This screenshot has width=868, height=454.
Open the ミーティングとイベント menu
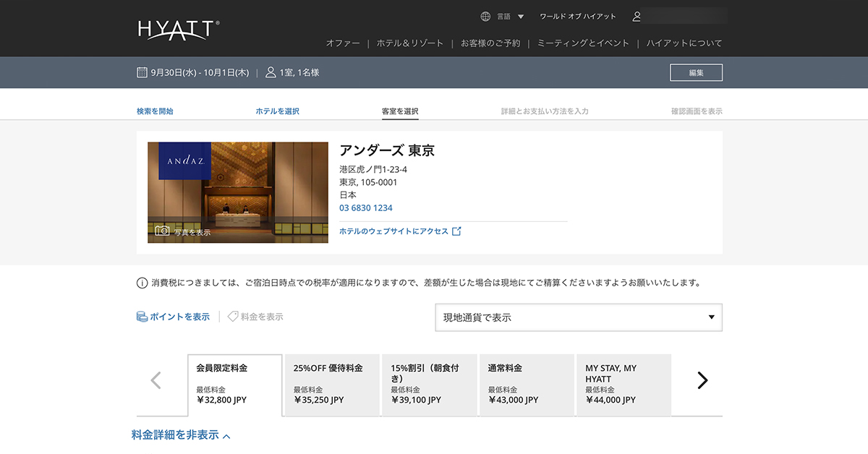pos(583,43)
